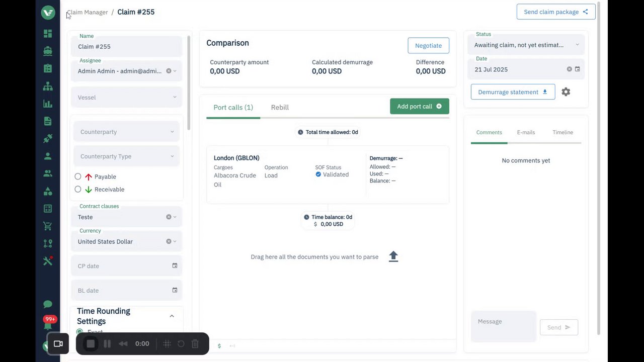The height and width of the screenshot is (362, 644).
Task: Click the upload arrow documents icon
Action: [x=393, y=256]
